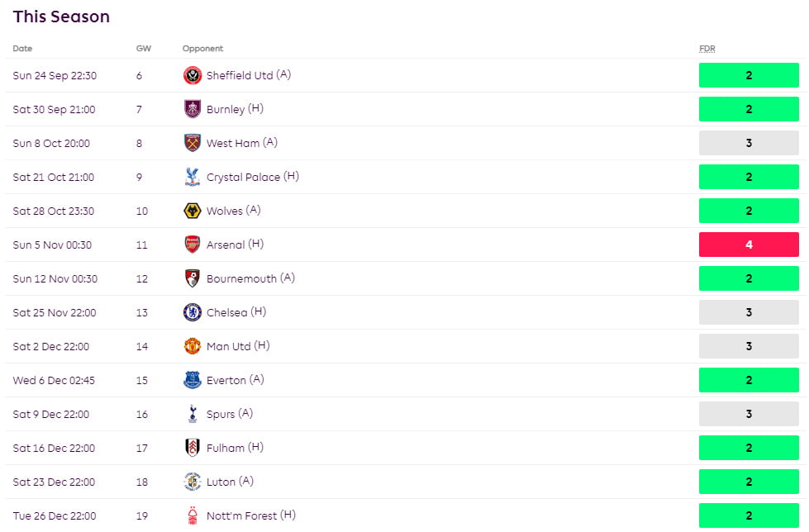Click the Opponent column header
This screenshot has width=809, height=532.
click(x=202, y=49)
